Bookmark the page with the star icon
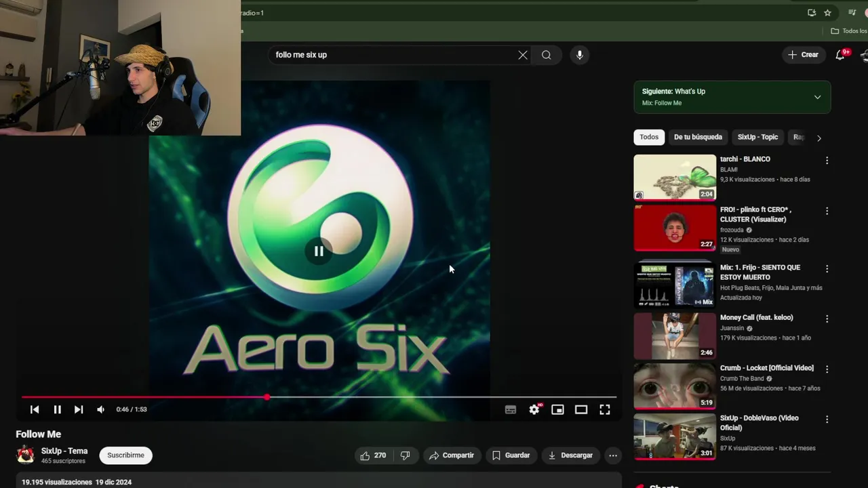 pos(827,13)
